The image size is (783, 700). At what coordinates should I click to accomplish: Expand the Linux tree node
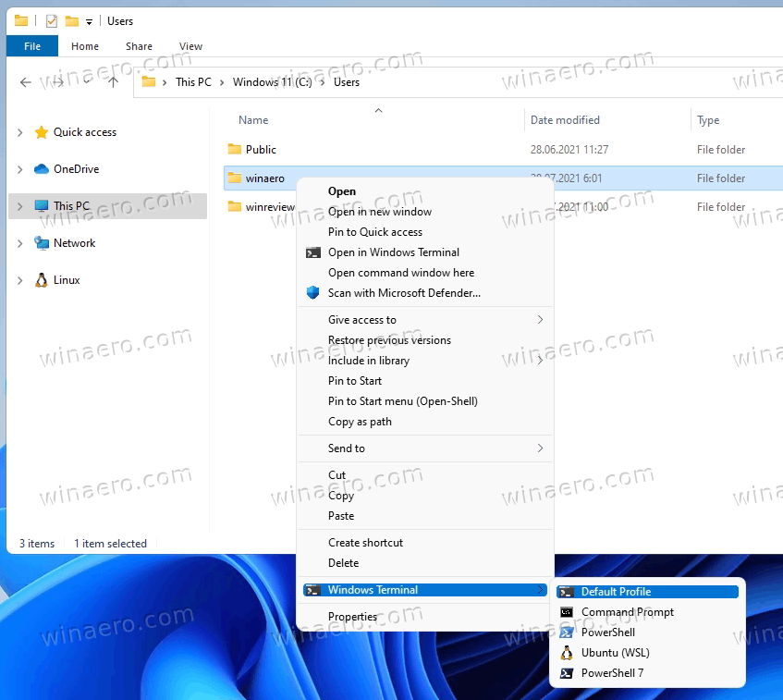click(20, 280)
